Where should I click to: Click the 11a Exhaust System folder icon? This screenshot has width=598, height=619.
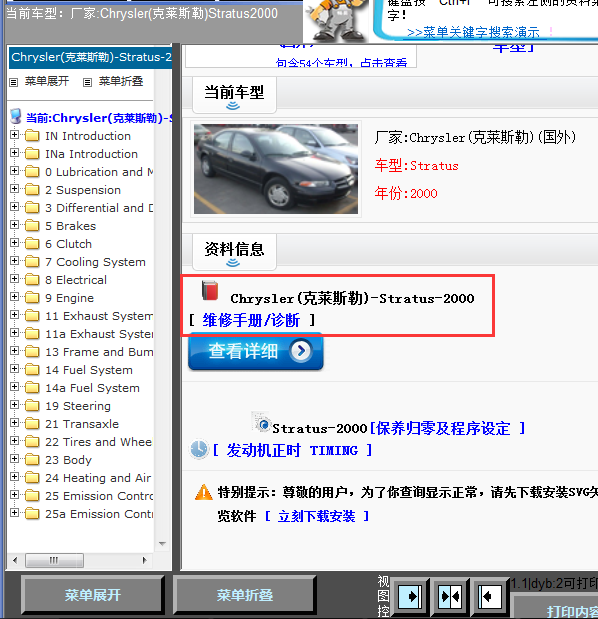pyautogui.click(x=32, y=334)
